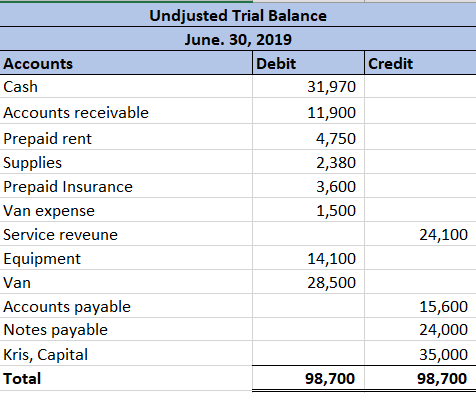Select the empty Credit cell in Cash row
Image resolution: width=476 pixels, height=393 pixels.
420,86
